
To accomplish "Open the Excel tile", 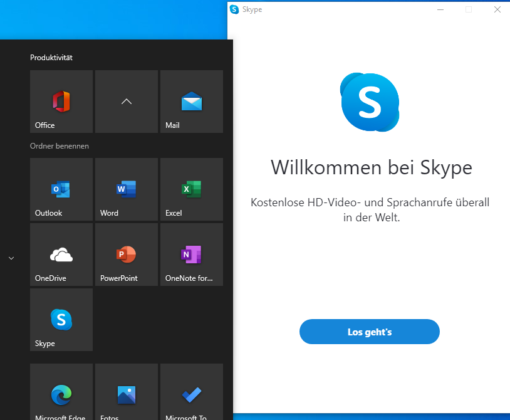I will click(x=192, y=189).
